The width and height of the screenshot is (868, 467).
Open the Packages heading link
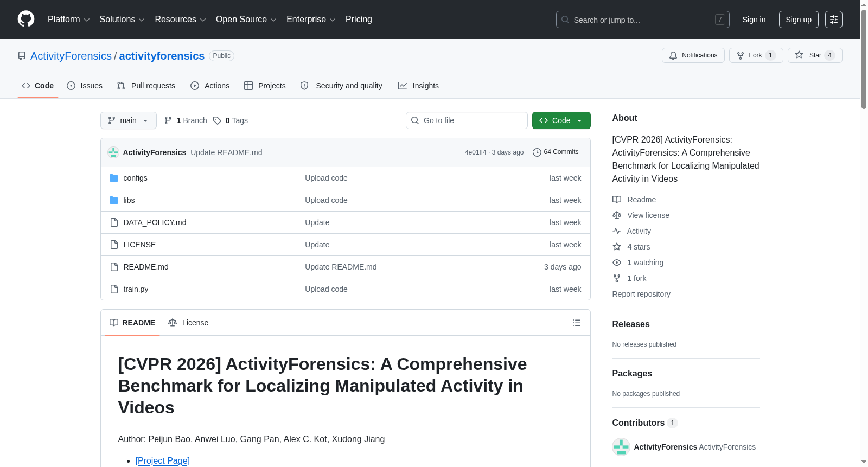(x=632, y=373)
